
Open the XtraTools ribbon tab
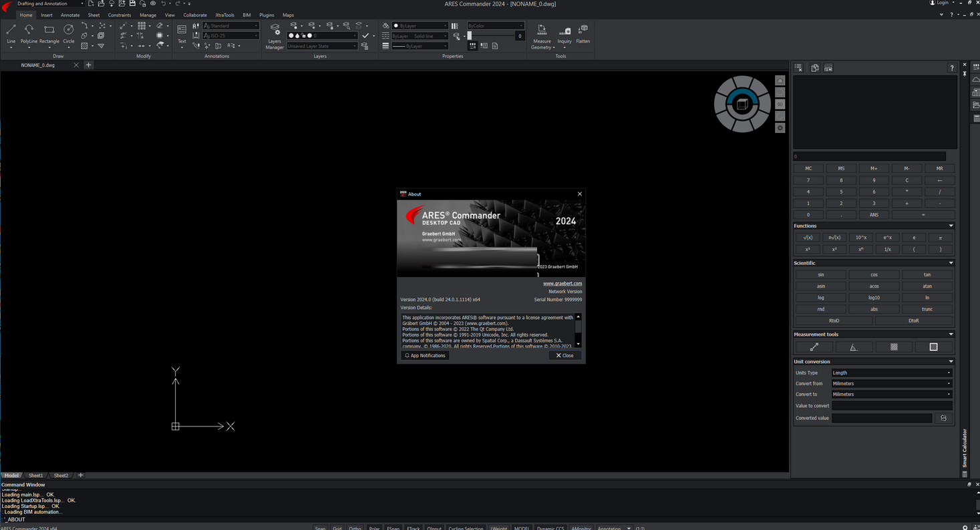[x=224, y=15]
